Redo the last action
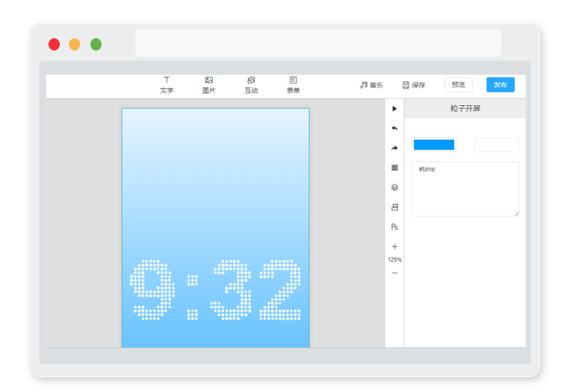The height and width of the screenshot is (392, 570). point(395,148)
